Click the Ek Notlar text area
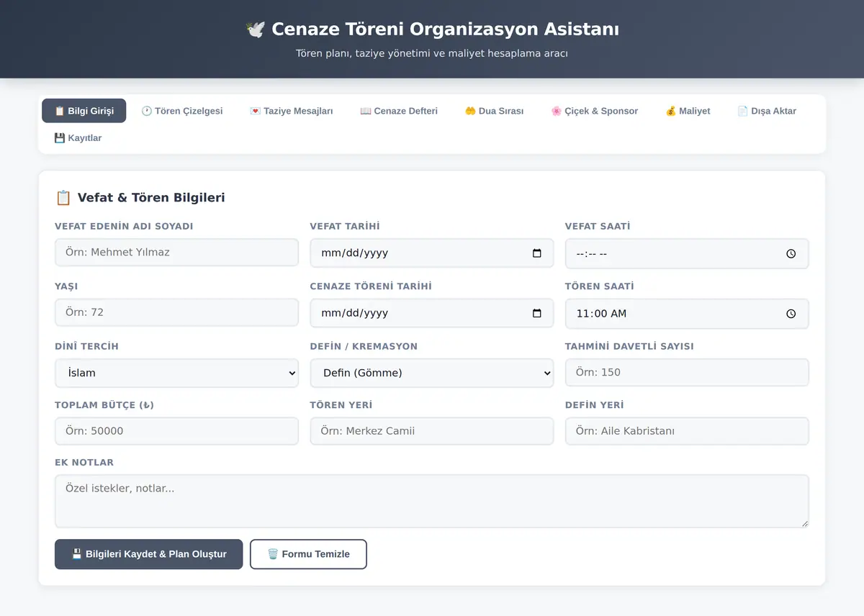Screen dimensions: 864x616 coord(432,501)
